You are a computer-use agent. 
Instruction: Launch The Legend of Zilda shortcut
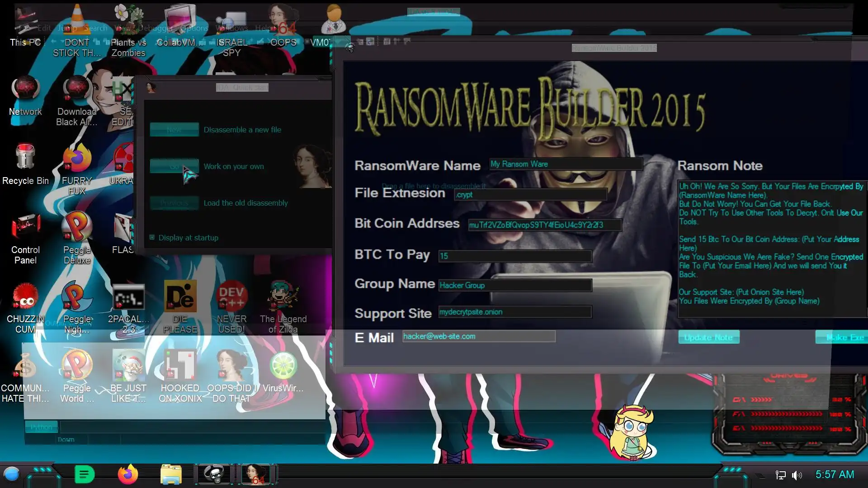click(x=283, y=297)
